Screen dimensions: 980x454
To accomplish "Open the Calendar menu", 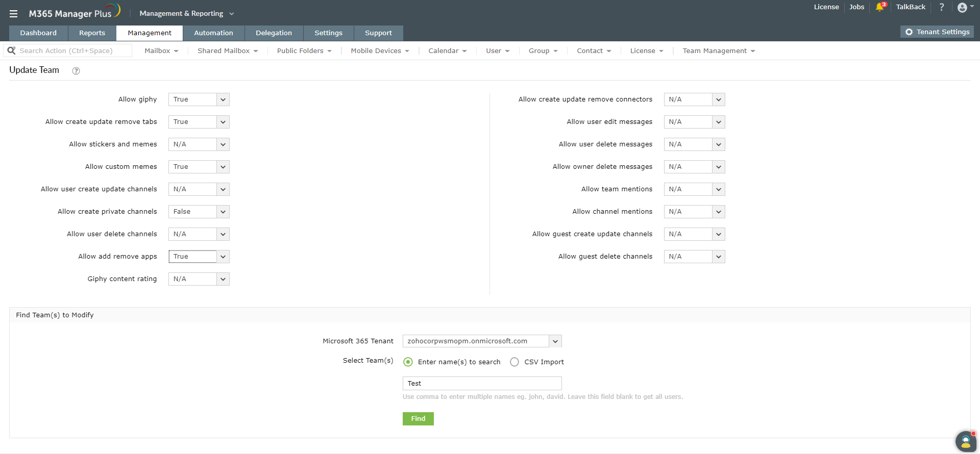I will [447, 51].
